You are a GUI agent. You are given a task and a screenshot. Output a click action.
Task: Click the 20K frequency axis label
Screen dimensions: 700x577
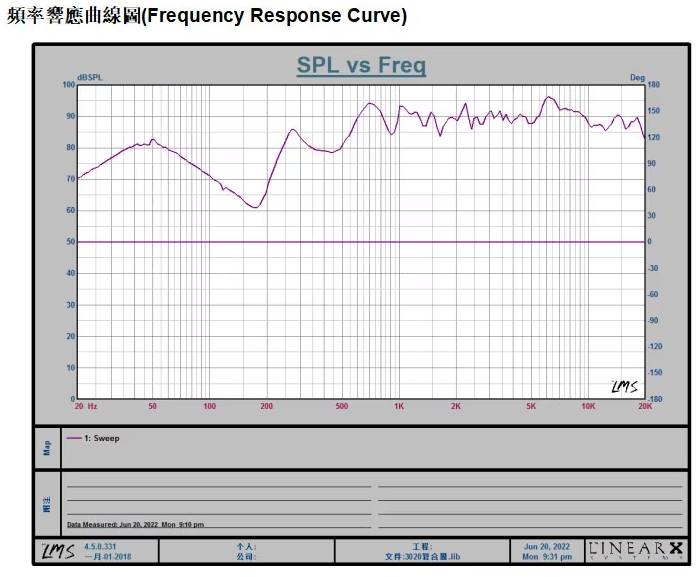[645, 407]
